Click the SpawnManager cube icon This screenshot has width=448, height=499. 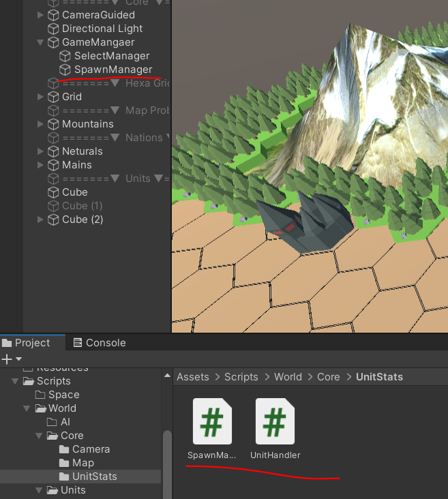(65, 70)
